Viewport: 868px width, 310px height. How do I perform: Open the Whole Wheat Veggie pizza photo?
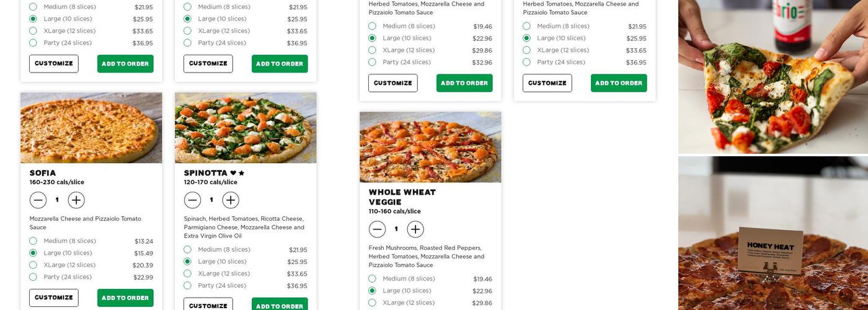[x=430, y=147]
